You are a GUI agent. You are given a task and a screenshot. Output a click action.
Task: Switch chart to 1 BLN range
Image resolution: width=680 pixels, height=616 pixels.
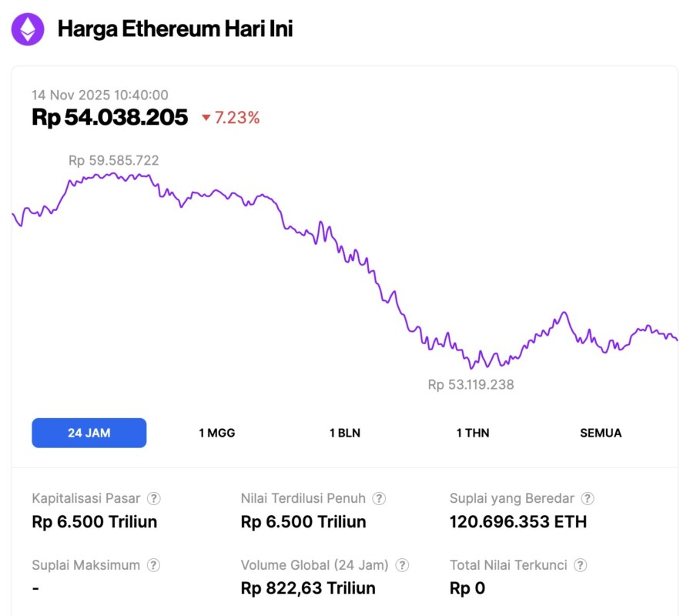tap(344, 433)
